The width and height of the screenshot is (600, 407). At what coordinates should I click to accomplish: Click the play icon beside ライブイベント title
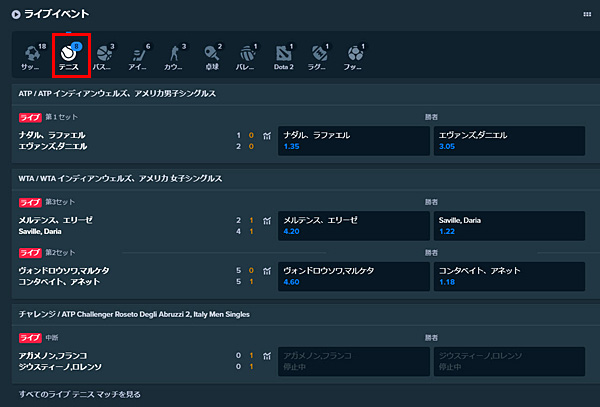(12, 14)
